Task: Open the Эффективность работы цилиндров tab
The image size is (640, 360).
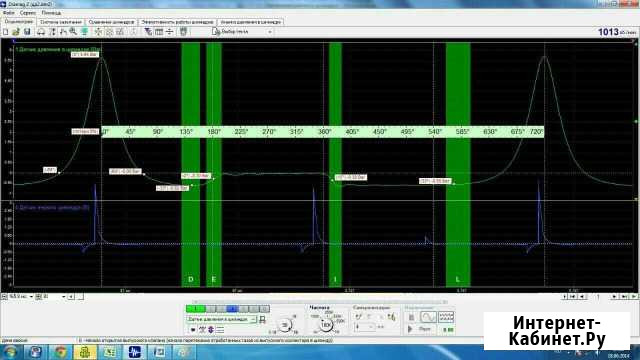Action: [x=177, y=22]
